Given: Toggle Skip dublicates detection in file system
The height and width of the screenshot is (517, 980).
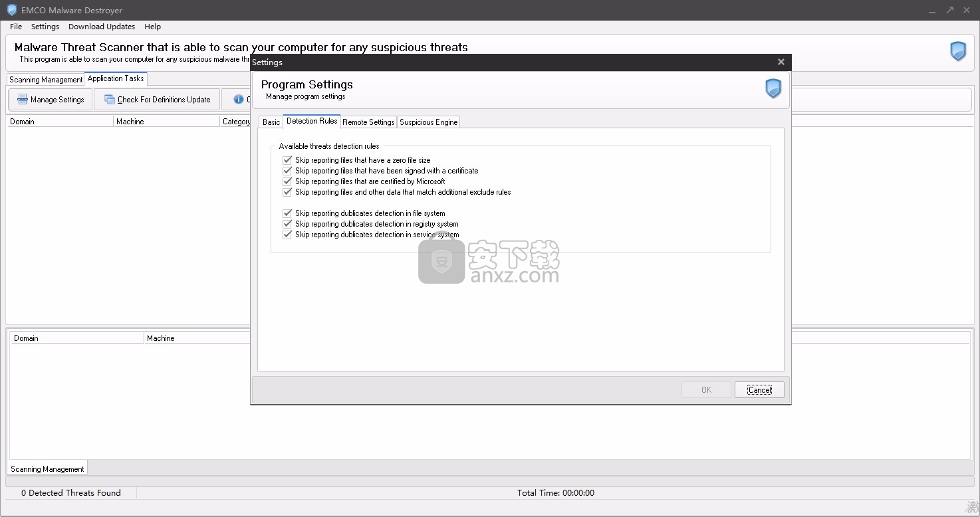Looking at the screenshot, I should coord(287,213).
